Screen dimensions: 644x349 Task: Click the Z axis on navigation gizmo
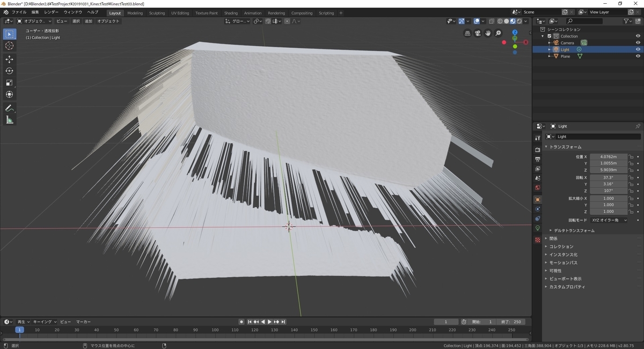click(x=515, y=32)
